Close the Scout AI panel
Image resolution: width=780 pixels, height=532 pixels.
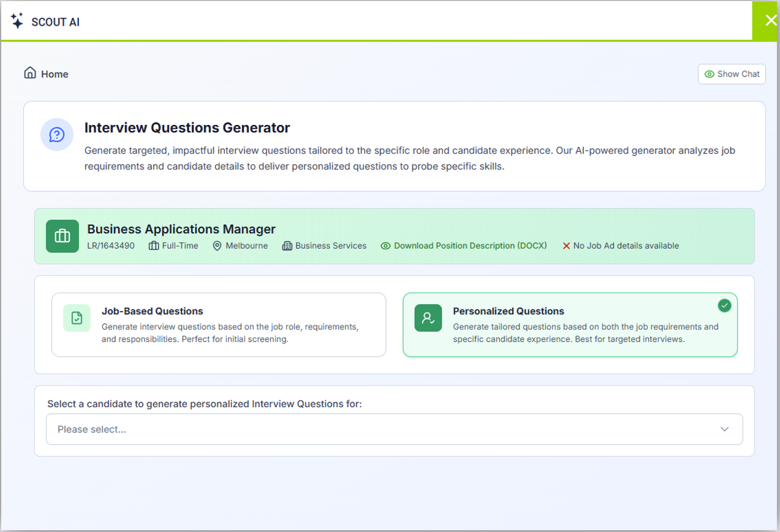pyautogui.click(x=771, y=21)
